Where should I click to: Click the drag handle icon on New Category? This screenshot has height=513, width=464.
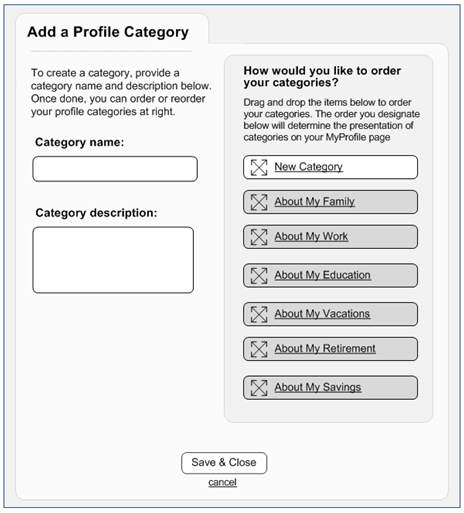point(259,167)
